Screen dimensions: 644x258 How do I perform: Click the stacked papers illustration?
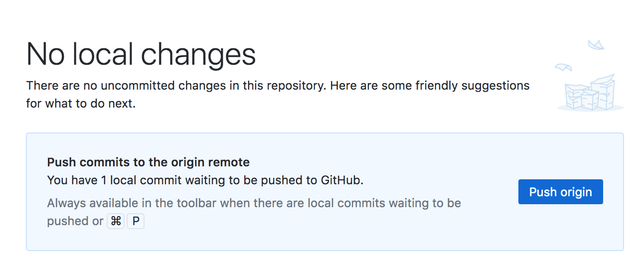(x=590, y=93)
